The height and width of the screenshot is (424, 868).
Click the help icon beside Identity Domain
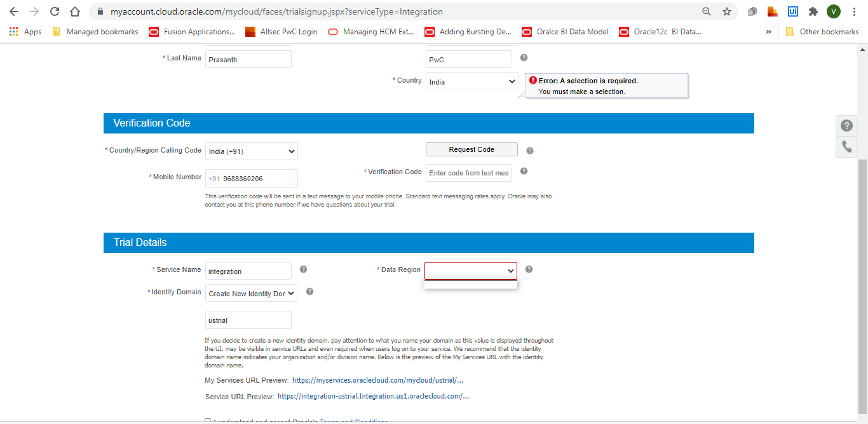[x=309, y=291]
